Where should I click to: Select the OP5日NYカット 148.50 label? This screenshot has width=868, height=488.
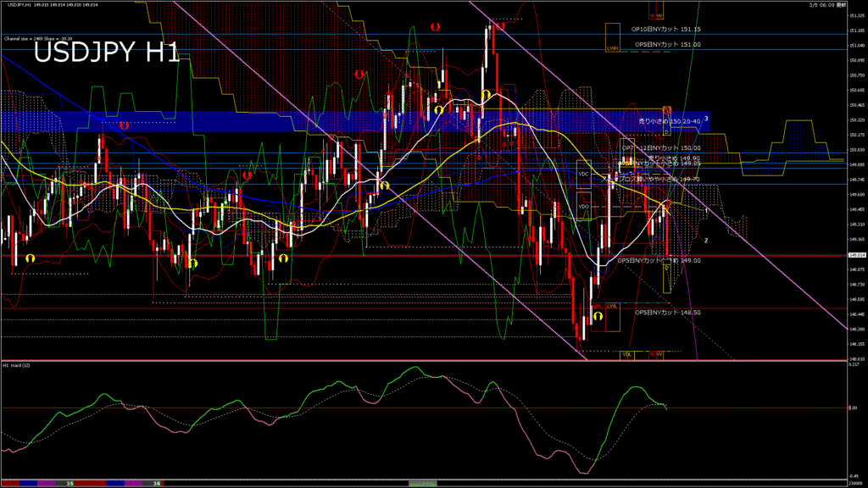click(x=668, y=312)
